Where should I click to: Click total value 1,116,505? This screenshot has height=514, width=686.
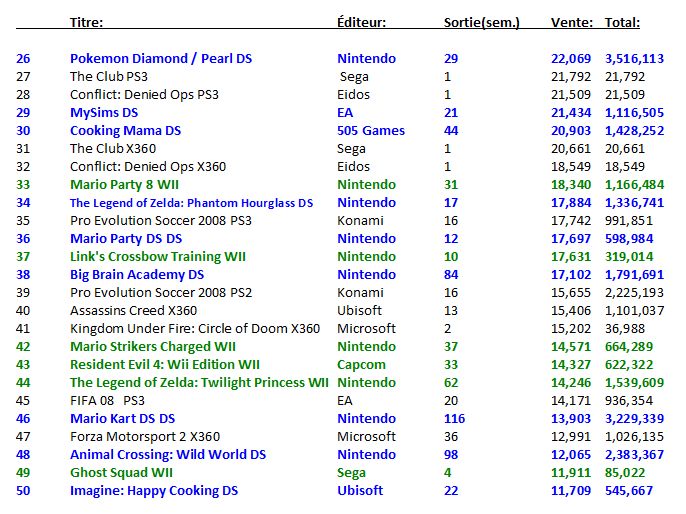pyautogui.click(x=634, y=113)
